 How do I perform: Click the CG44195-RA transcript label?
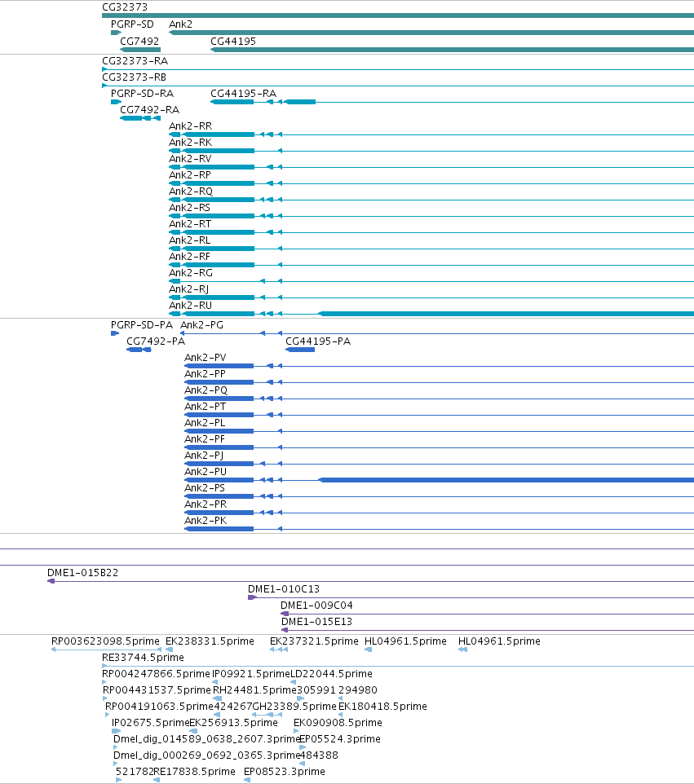[243, 94]
